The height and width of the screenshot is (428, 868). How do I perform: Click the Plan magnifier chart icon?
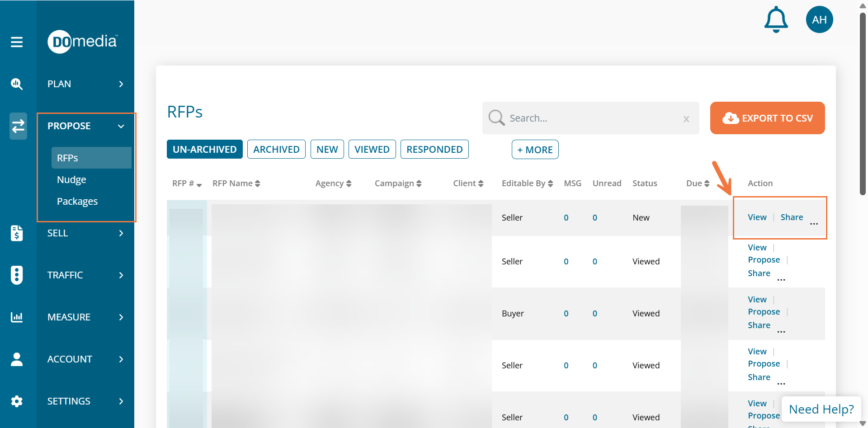click(x=17, y=84)
